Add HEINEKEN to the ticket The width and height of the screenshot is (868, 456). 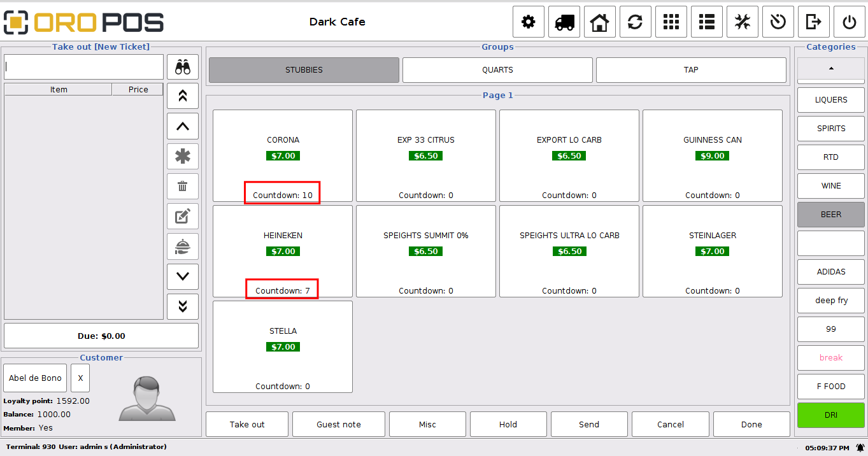coord(283,251)
